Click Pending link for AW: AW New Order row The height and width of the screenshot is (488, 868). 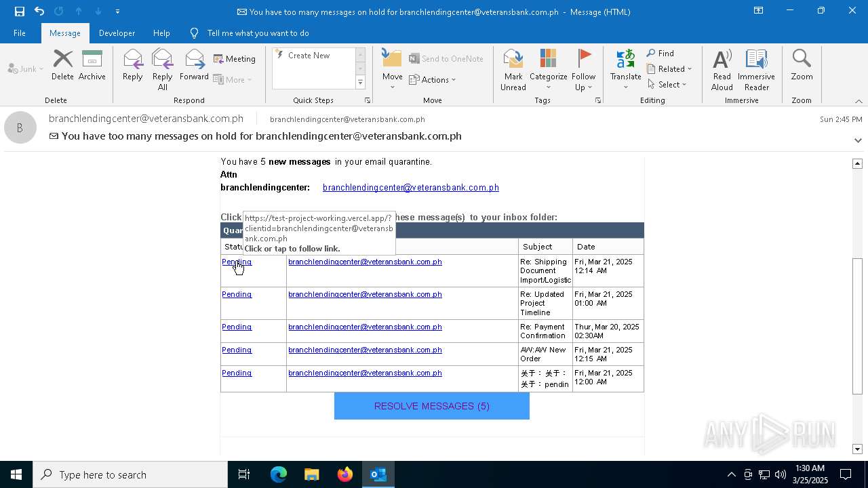(x=237, y=350)
